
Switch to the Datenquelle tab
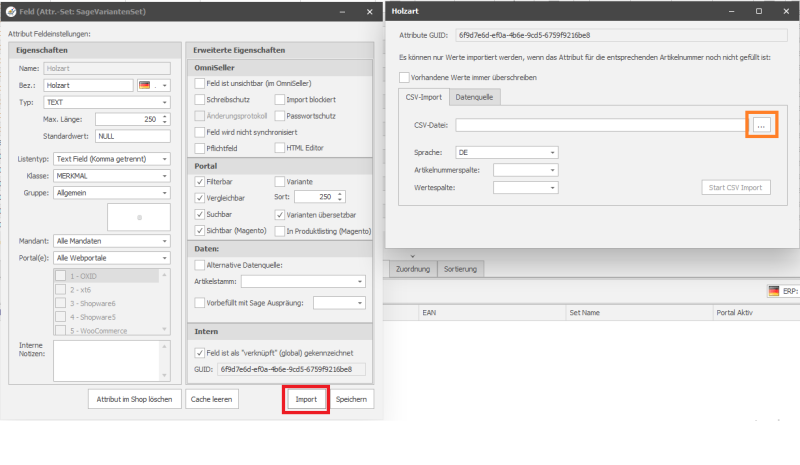click(477, 97)
